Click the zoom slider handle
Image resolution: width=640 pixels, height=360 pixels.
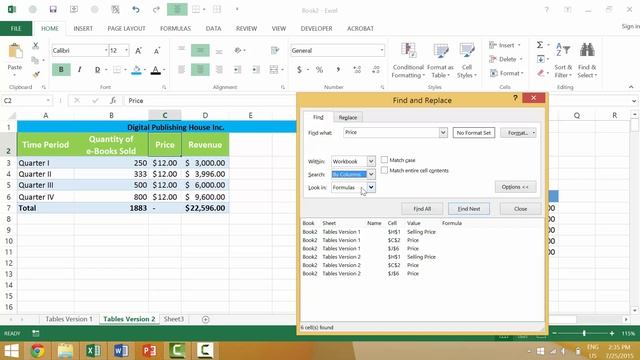click(x=584, y=333)
